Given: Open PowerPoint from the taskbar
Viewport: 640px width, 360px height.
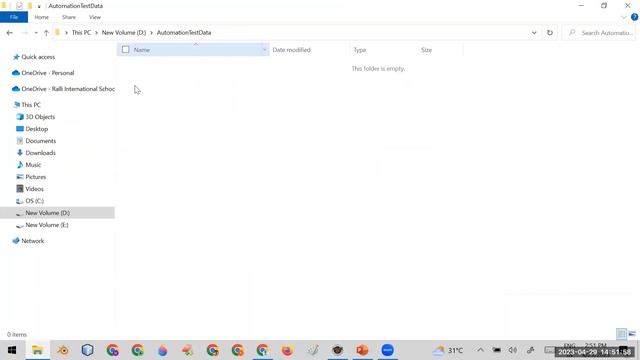Looking at the screenshot, I should tap(362, 350).
